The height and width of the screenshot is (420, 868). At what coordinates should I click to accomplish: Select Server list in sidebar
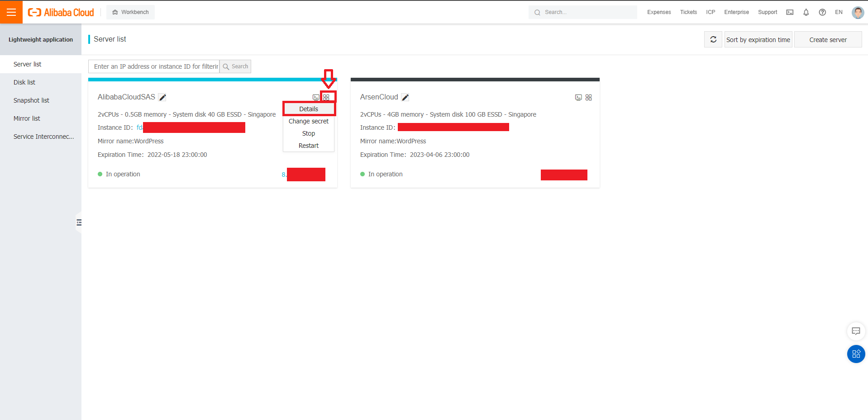(41, 64)
